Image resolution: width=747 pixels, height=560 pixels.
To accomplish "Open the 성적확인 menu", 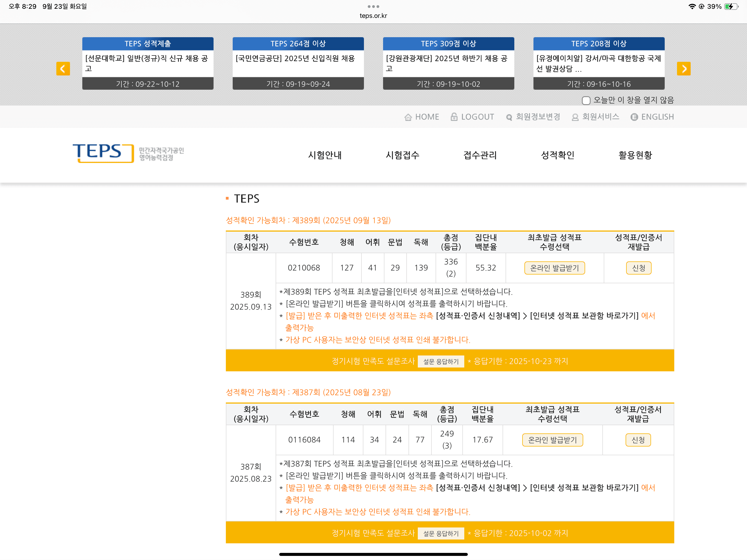I will [x=558, y=155].
